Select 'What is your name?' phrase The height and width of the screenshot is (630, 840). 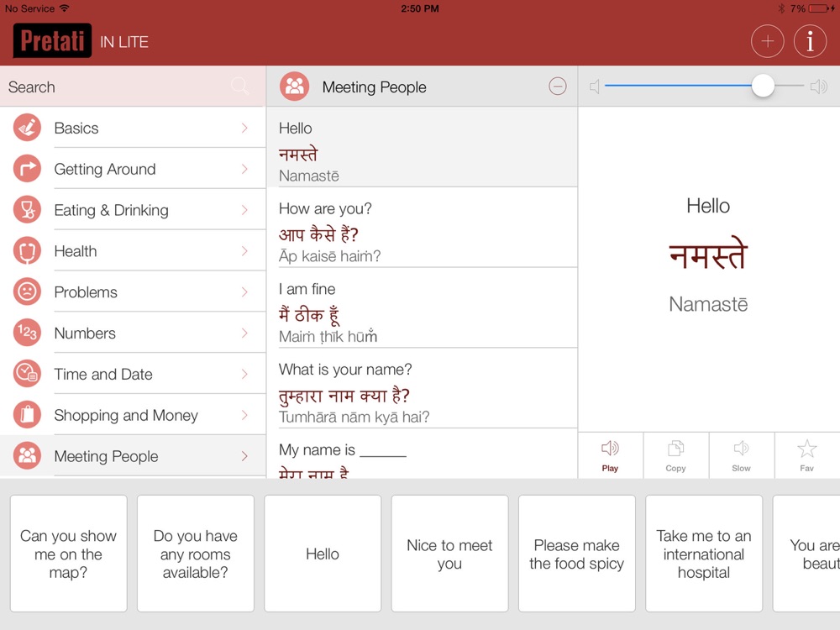(x=423, y=388)
